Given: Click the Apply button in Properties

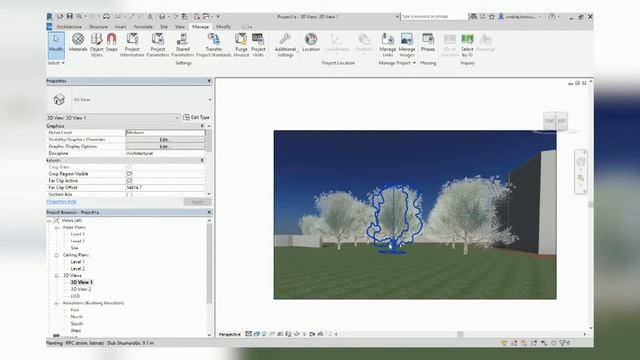Looking at the screenshot, I should point(197,202).
